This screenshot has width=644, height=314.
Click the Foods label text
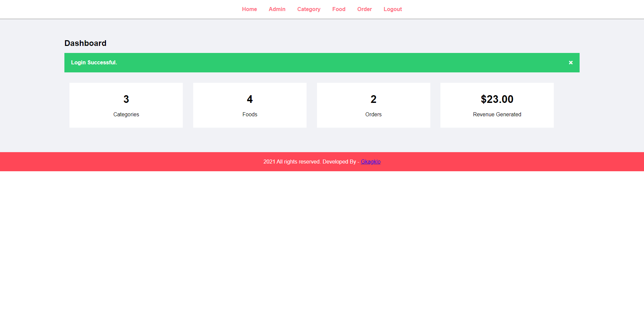[250, 114]
